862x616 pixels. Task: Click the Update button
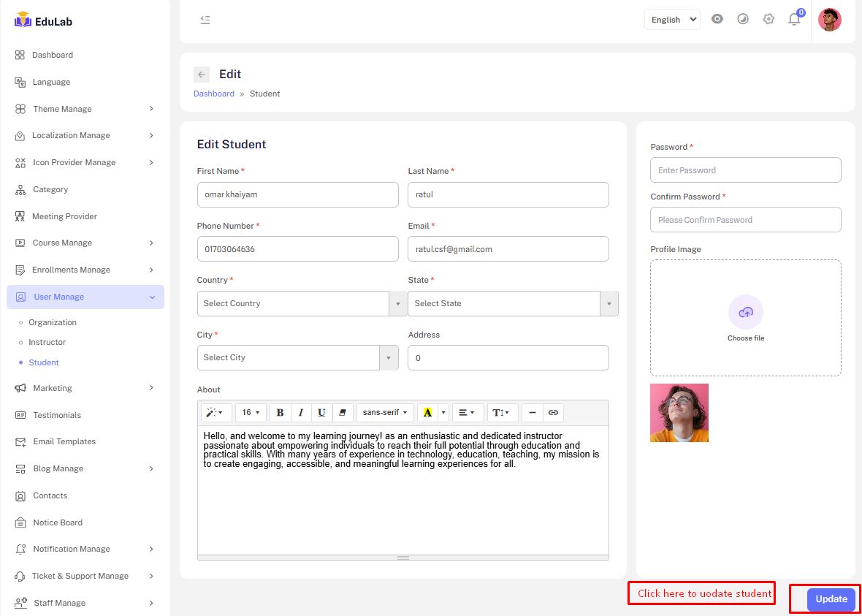[x=831, y=599]
